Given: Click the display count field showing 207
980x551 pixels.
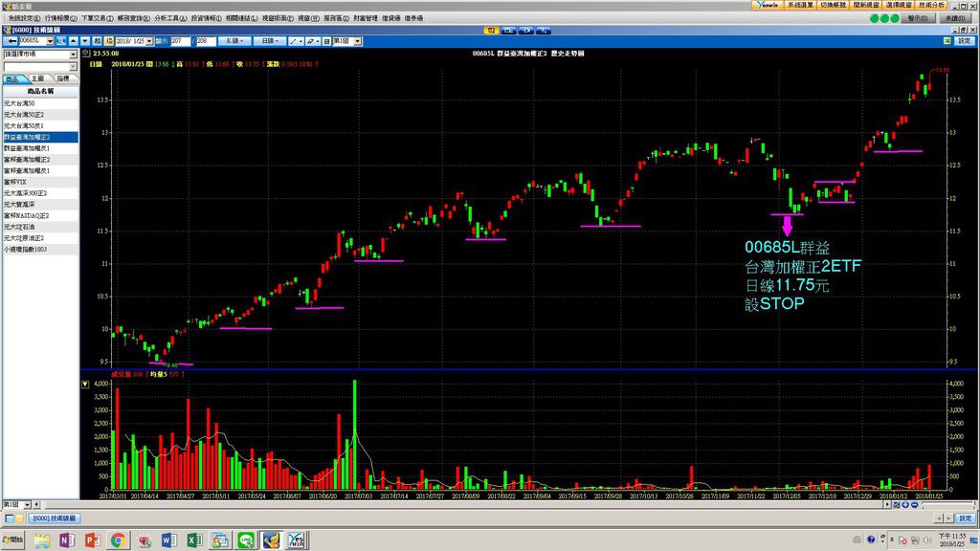Looking at the screenshot, I should (181, 41).
